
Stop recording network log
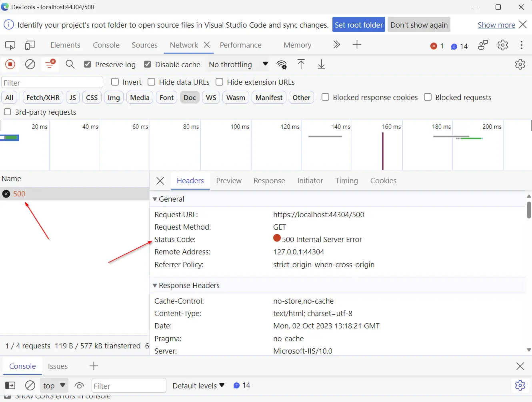pos(10,64)
